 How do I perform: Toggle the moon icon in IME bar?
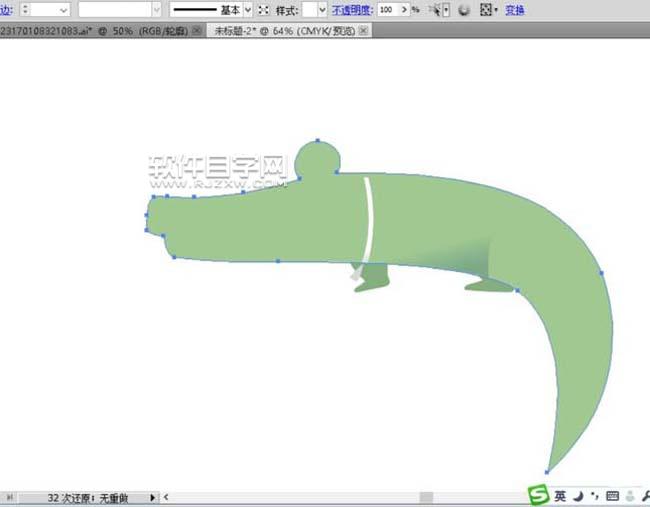(578, 496)
